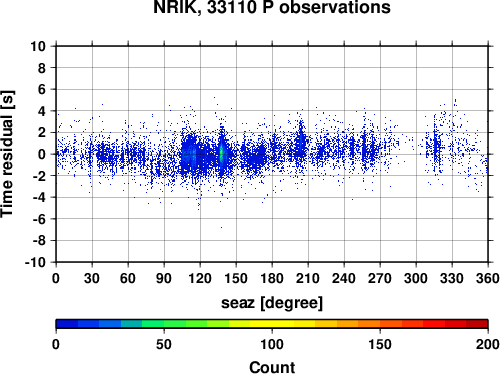Click x-axis tick label '270'

coord(380,278)
